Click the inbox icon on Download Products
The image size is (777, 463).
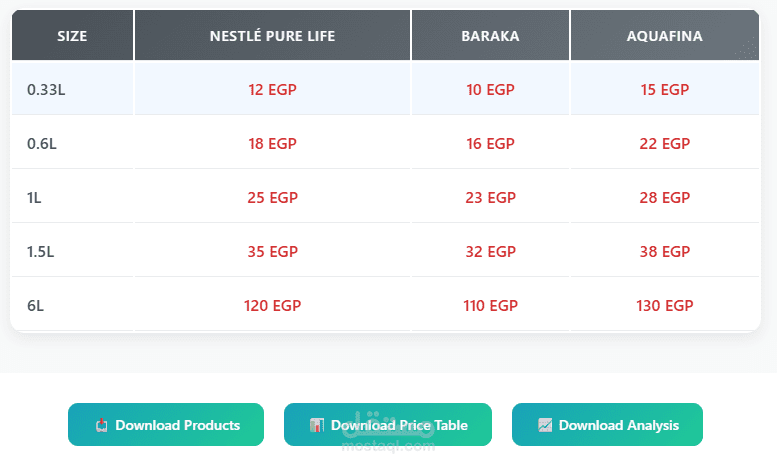(x=101, y=425)
